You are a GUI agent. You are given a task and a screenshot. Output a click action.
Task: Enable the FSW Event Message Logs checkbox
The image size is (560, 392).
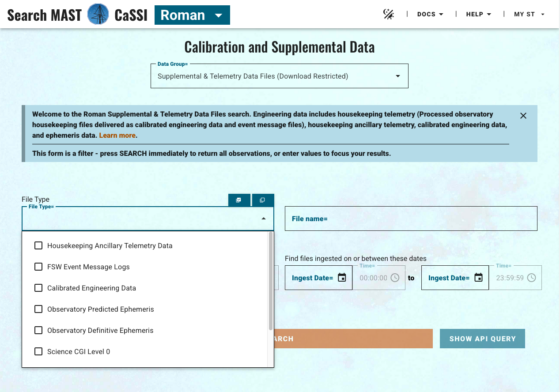(x=38, y=267)
